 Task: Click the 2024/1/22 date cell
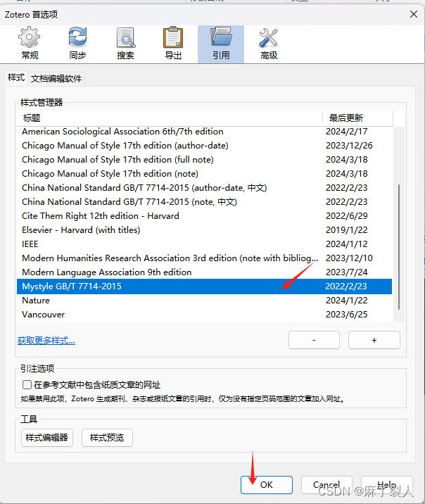pyautogui.click(x=347, y=301)
